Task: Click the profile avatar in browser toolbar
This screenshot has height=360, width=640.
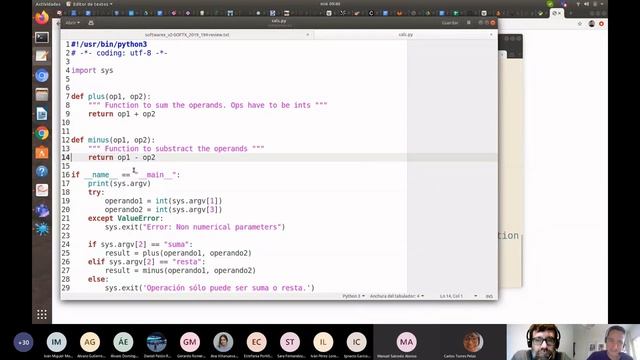Action: (x=591, y=24)
